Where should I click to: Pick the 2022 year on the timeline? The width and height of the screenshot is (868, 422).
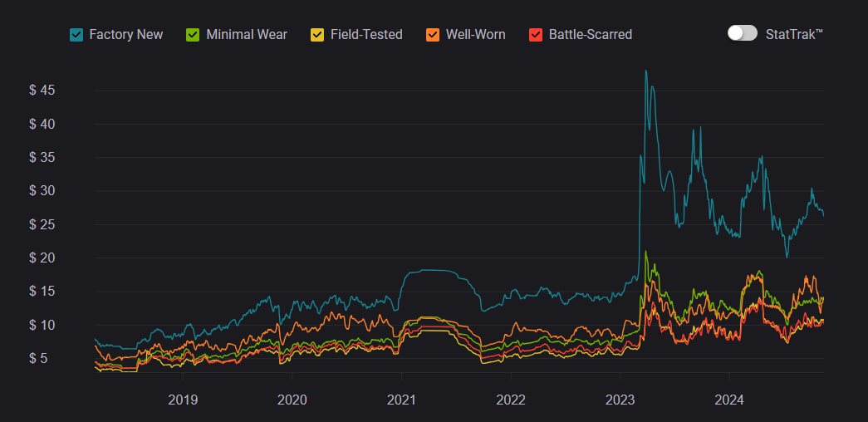click(x=511, y=400)
